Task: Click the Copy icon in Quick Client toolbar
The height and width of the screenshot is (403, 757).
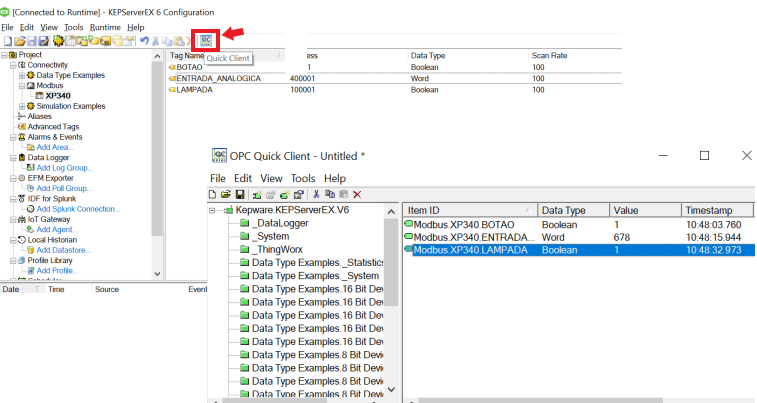Action: click(329, 194)
